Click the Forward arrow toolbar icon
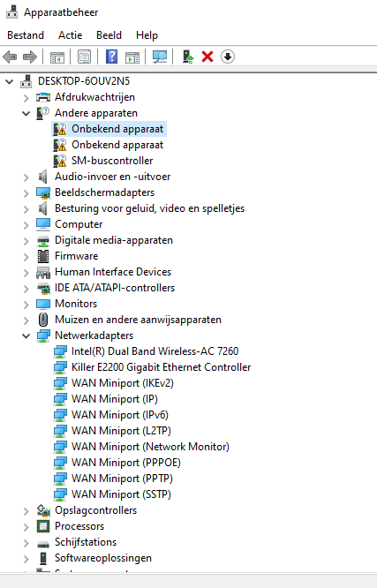The image size is (377, 588). click(30, 57)
